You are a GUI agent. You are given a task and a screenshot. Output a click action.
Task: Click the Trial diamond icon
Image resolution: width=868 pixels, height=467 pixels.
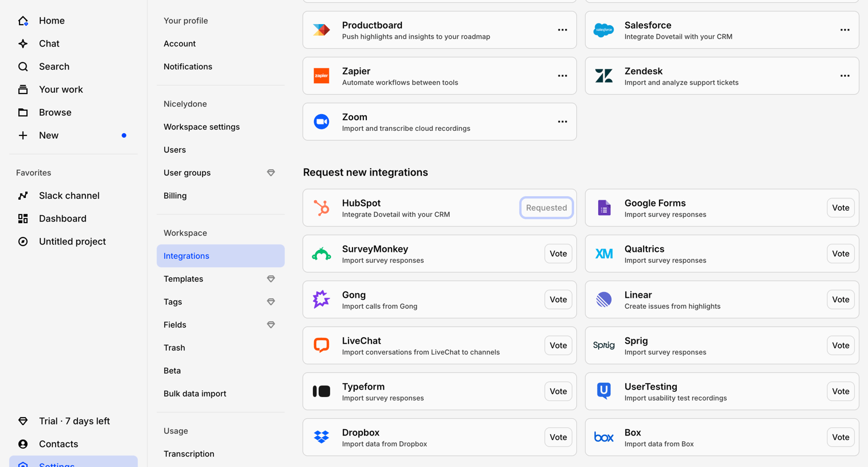[23, 421]
